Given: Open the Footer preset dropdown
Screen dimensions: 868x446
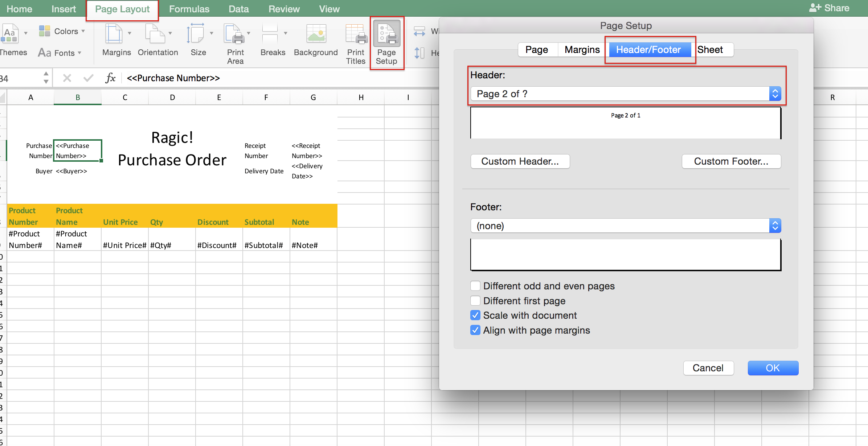Looking at the screenshot, I should click(x=626, y=226).
